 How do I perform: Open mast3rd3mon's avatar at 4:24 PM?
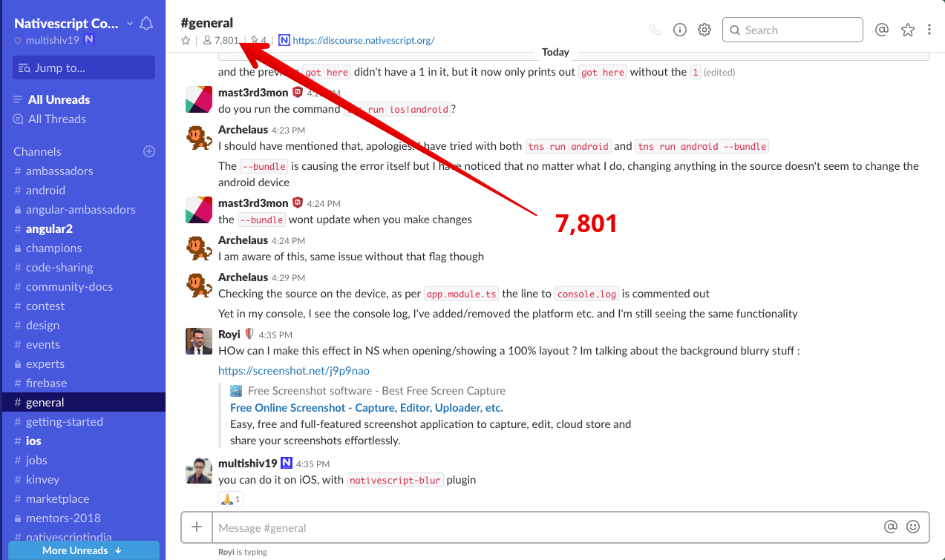click(x=199, y=210)
